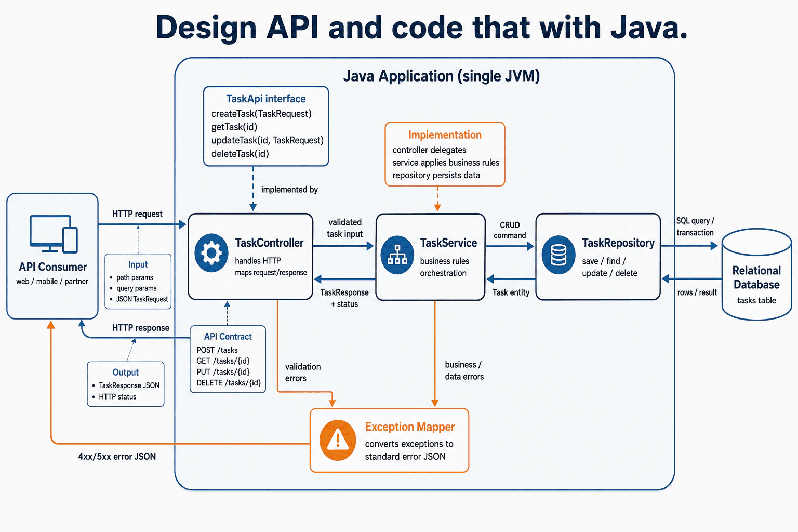Viewport: 798px width, 532px height.
Task: Click the 'validated task input' arrow label
Action: point(345,228)
